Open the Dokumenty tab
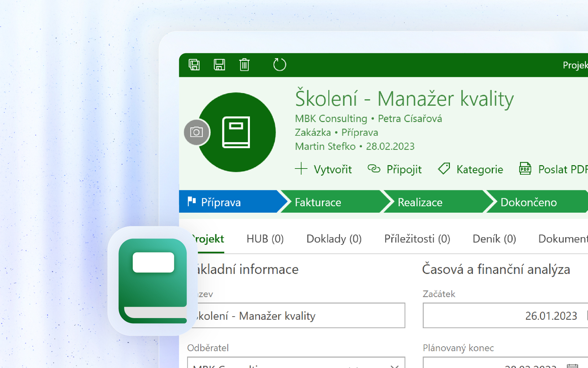This screenshot has width=588, height=368. [563, 239]
